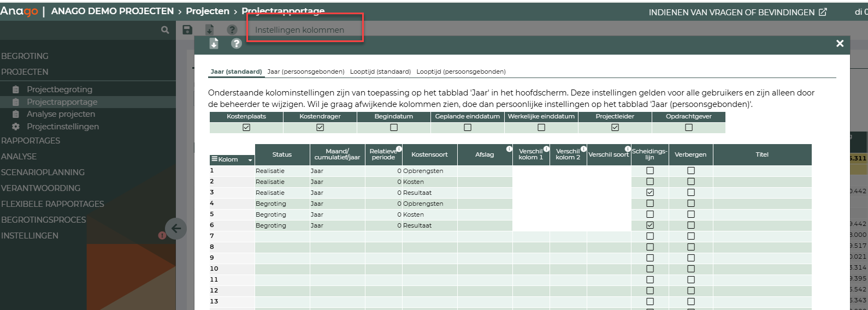Click info icon on Verschil soort header

click(628, 148)
